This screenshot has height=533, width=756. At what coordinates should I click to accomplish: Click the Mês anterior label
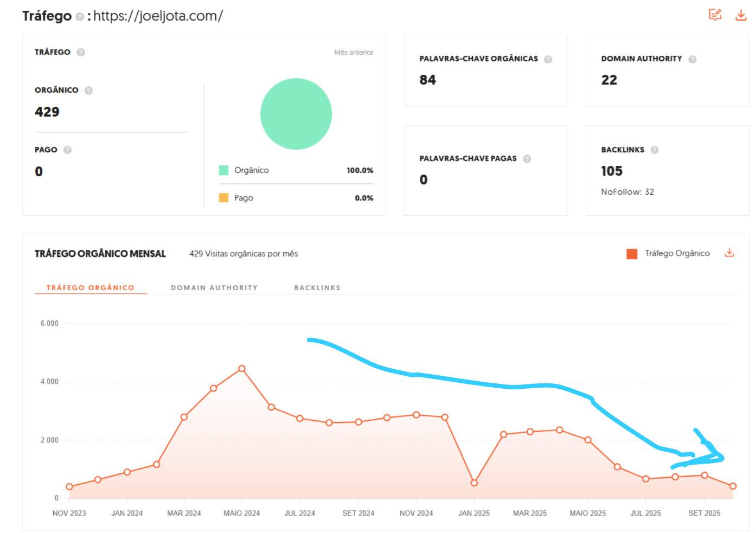354,53
